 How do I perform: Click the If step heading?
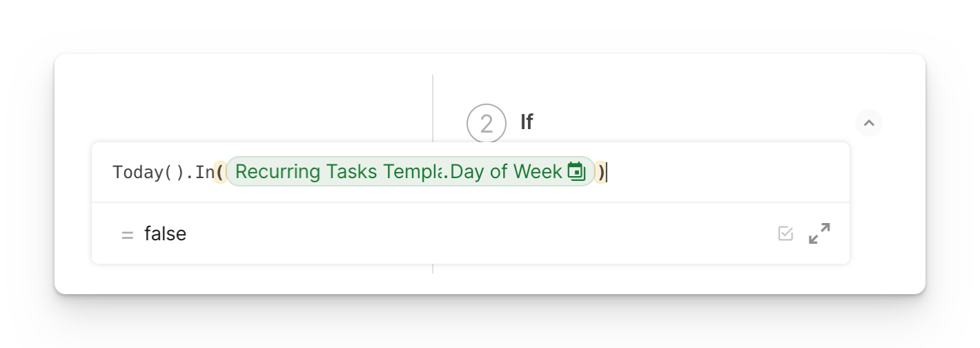[x=527, y=122]
